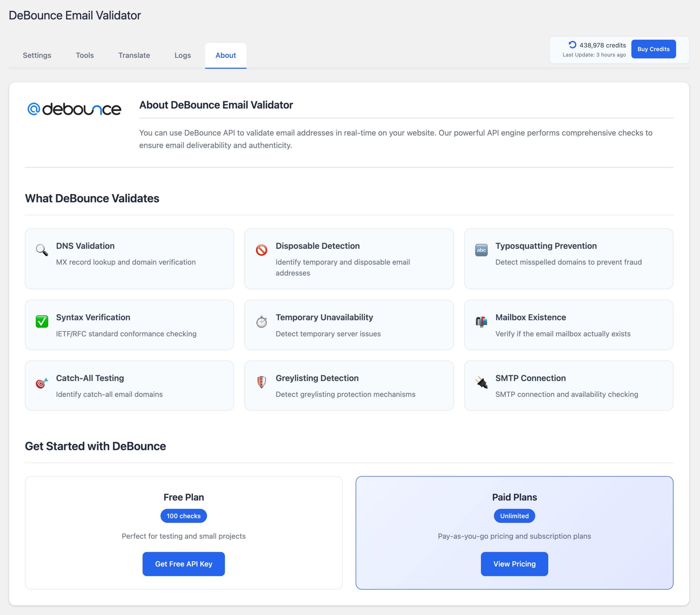Click the Buy Credits button

point(653,49)
